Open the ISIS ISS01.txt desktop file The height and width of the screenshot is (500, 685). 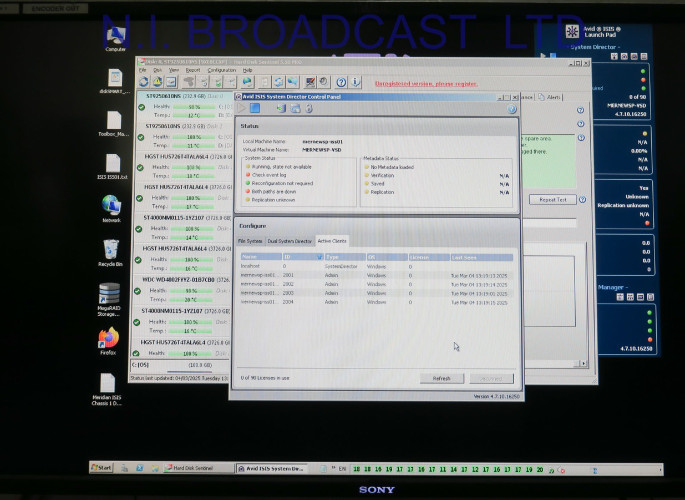tap(113, 166)
